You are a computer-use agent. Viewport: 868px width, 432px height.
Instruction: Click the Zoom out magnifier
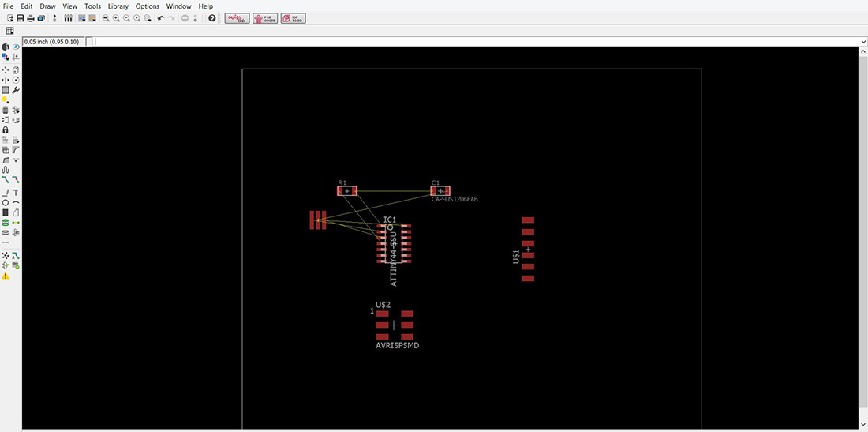[x=126, y=18]
